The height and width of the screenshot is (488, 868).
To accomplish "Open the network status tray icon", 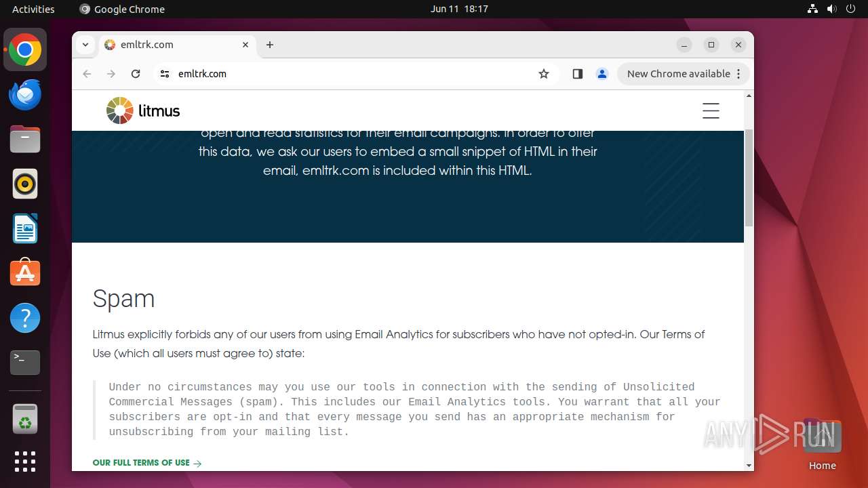I will pyautogui.click(x=812, y=9).
